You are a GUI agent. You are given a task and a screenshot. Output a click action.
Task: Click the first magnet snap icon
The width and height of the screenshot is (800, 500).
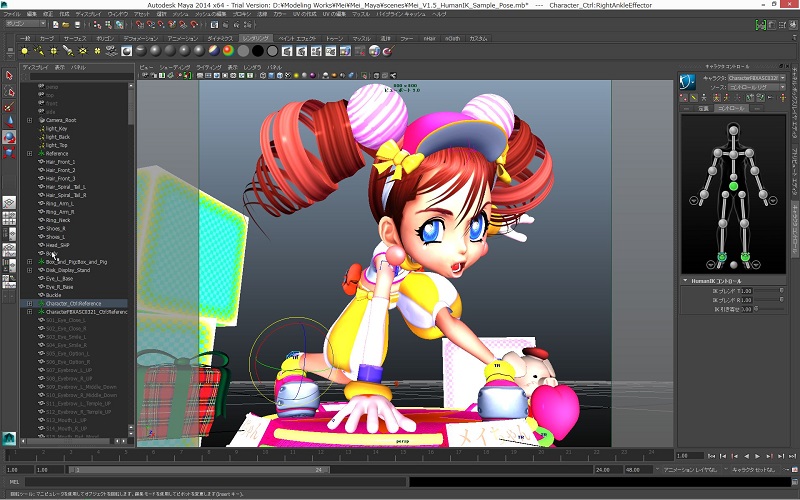140,24
